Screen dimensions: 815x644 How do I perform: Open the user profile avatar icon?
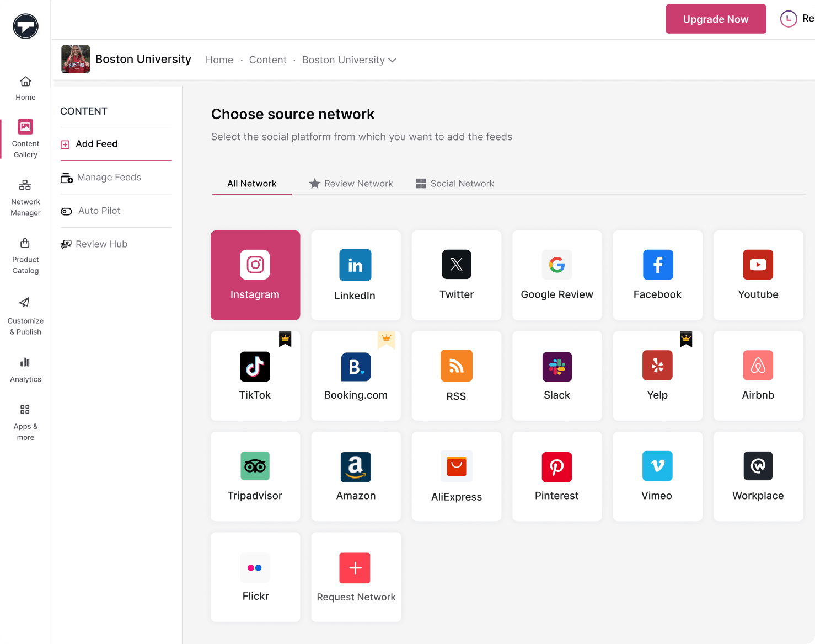pos(789,19)
